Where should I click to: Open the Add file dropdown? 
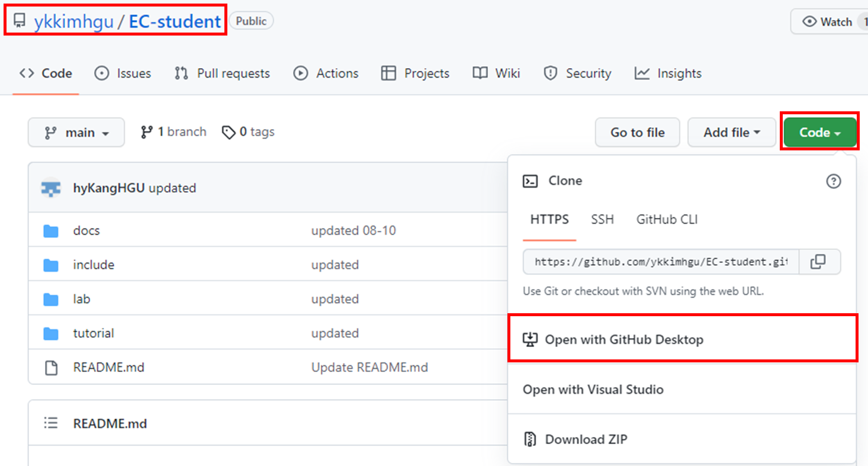click(x=731, y=133)
